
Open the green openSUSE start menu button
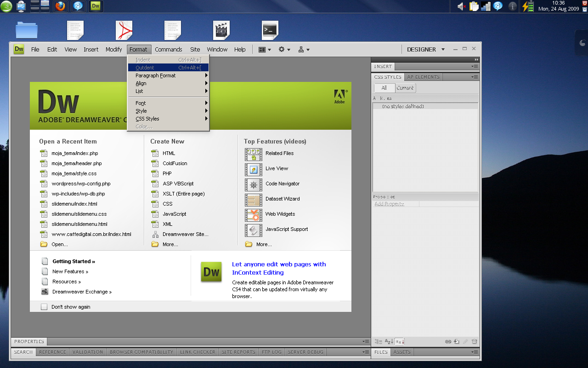coord(6,6)
